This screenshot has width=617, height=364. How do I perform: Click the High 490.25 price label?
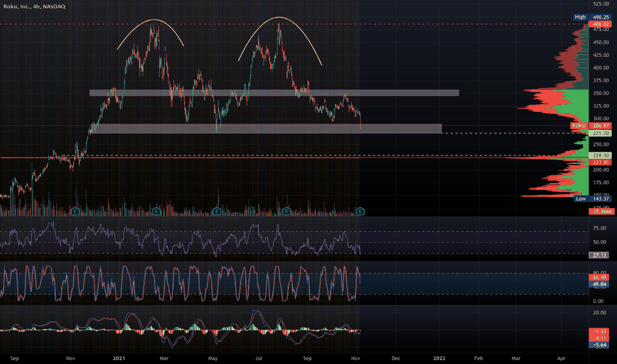pos(593,17)
